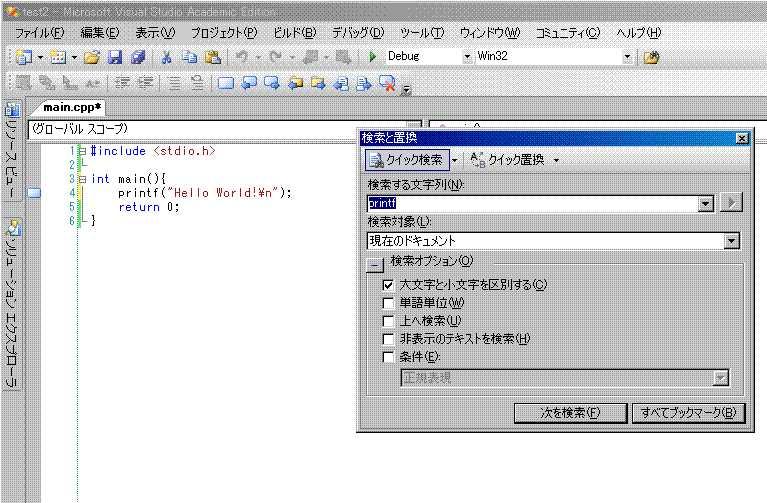The image size is (767, 503).
Task: Click the Open File folder icon
Action: tap(92, 57)
